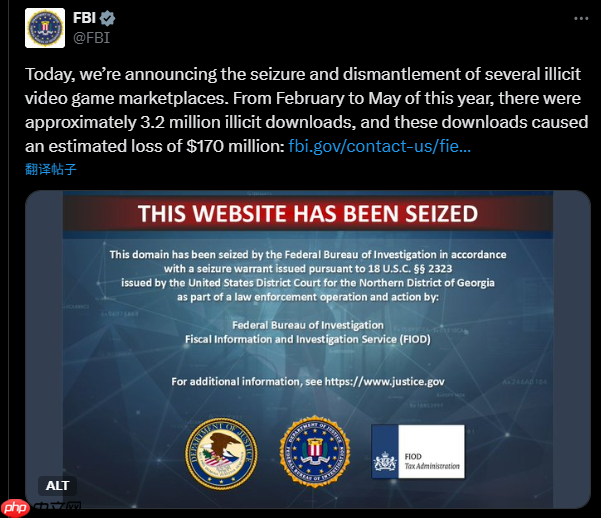The height and width of the screenshot is (518, 601).
Task: Click the 翻译帖子 translate post link
Action: pyautogui.click(x=51, y=169)
